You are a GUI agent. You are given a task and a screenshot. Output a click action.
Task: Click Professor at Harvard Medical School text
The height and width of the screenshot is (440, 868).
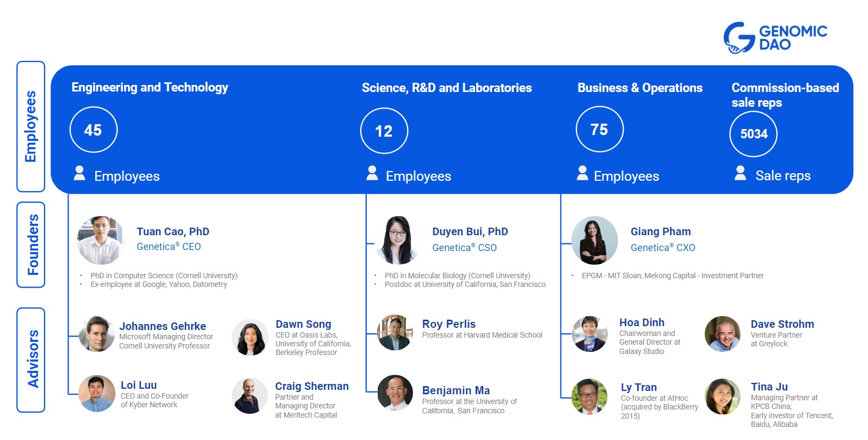click(x=482, y=335)
